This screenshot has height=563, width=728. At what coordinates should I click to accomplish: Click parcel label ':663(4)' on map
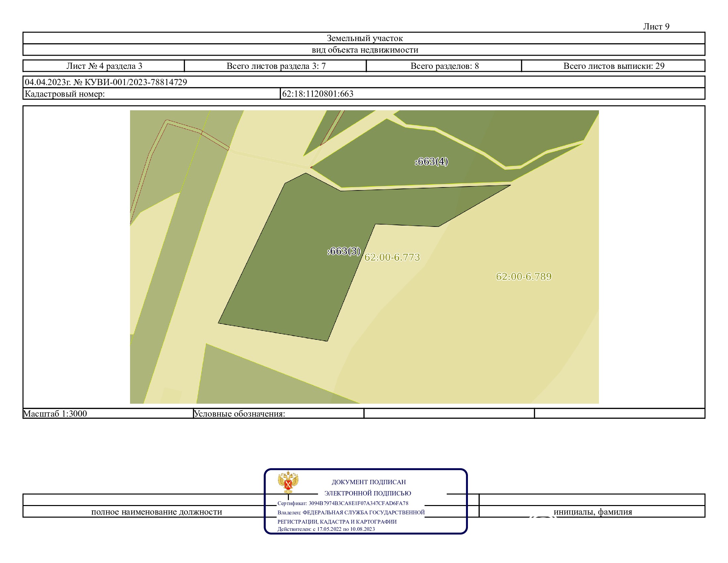tap(431, 161)
